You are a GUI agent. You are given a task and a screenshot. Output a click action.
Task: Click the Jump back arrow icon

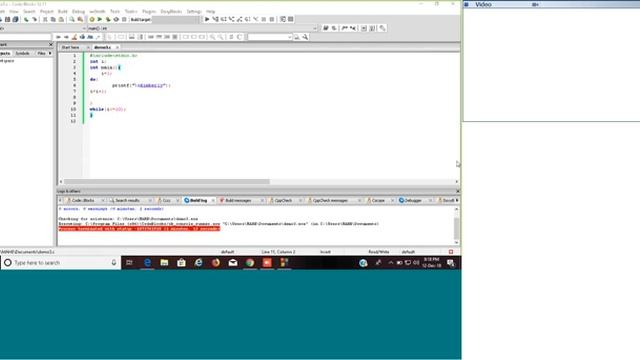(x=58, y=37)
